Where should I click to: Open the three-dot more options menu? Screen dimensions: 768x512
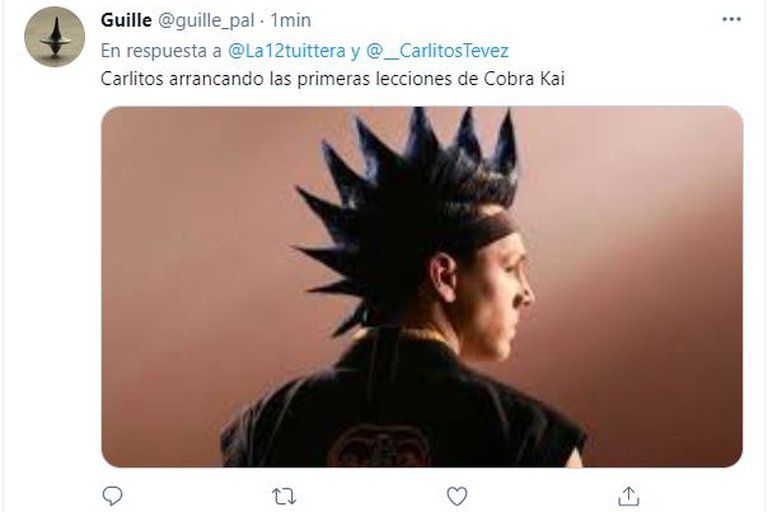click(x=731, y=20)
